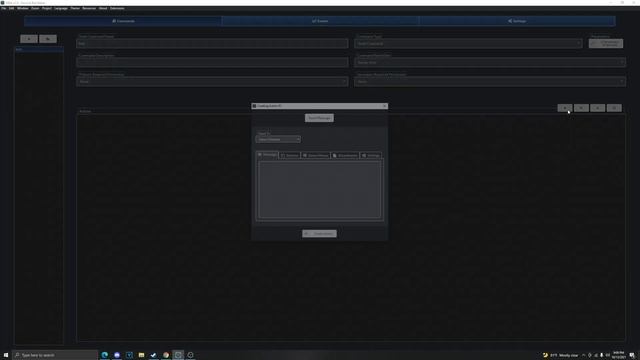Open the Extensions menu
Viewport: 640px width, 360px height.
pyautogui.click(x=117, y=8)
